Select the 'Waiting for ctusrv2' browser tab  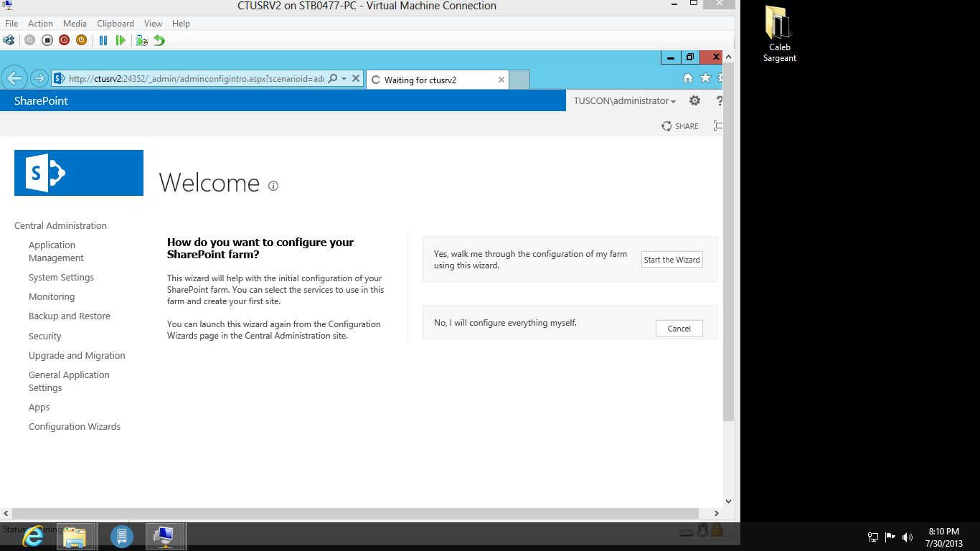pyautogui.click(x=437, y=80)
